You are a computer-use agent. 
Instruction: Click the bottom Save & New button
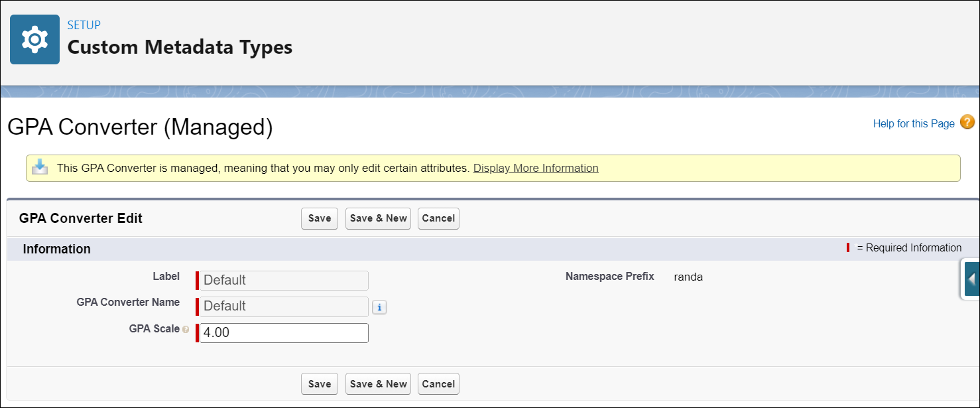click(x=379, y=384)
